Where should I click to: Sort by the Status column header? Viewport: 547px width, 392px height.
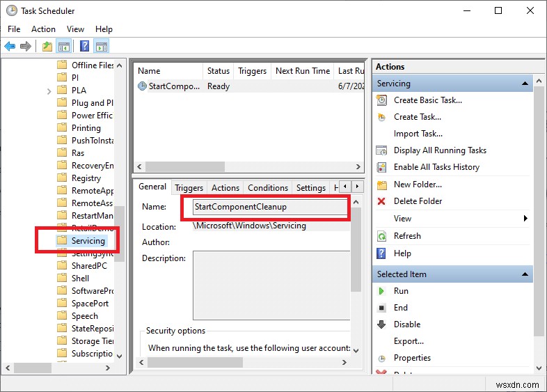218,71
